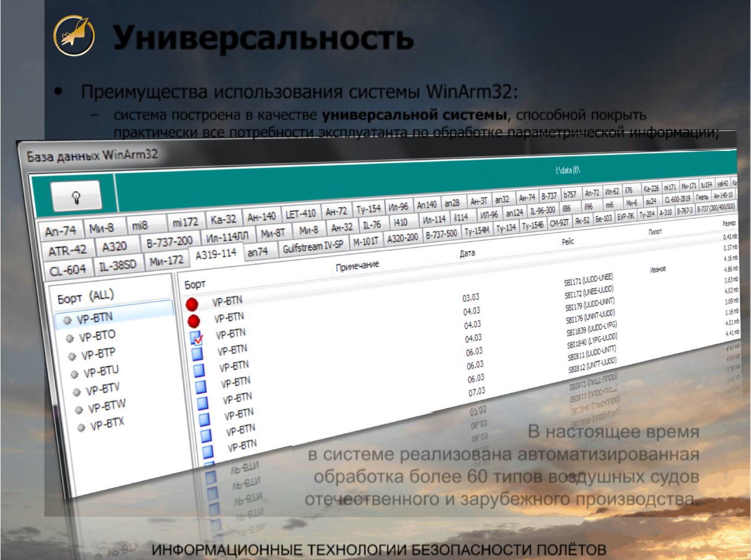Sort by the Рейс column header

point(567,242)
